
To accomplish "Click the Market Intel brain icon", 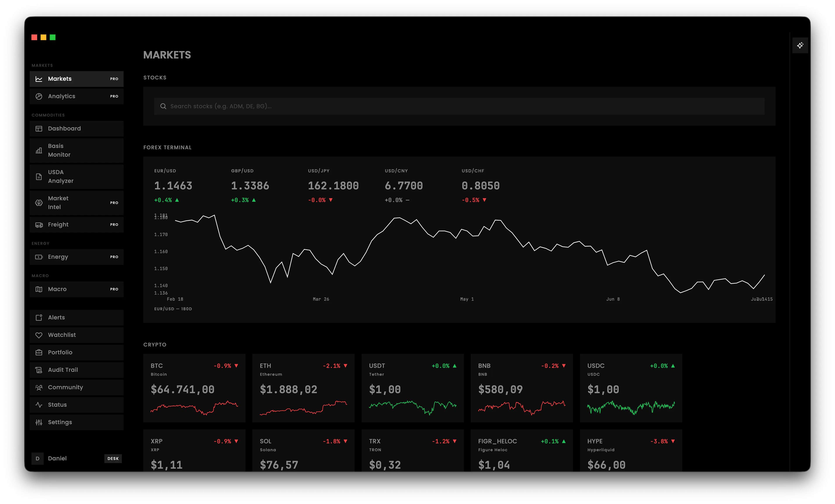I will pyautogui.click(x=39, y=203).
